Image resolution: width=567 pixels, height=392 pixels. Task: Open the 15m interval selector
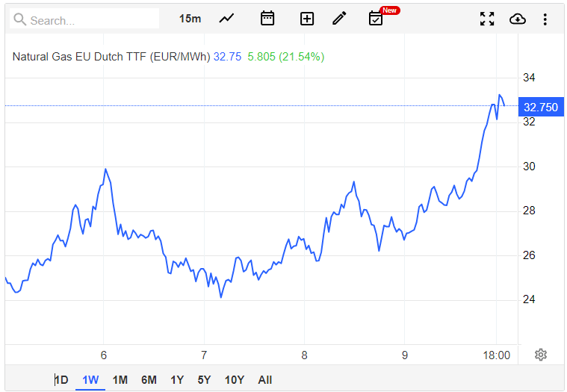[190, 19]
